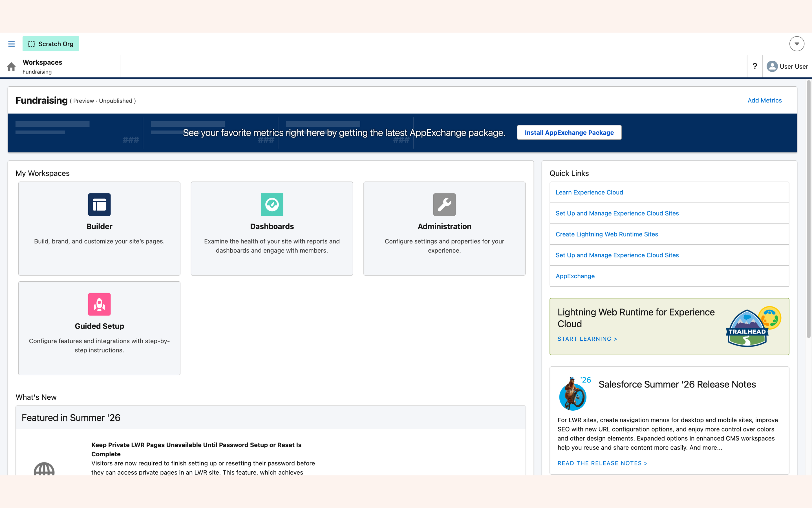Screen dimensions: 812x508
Task: Click the Featured in Summer '26 header
Action: point(71,418)
